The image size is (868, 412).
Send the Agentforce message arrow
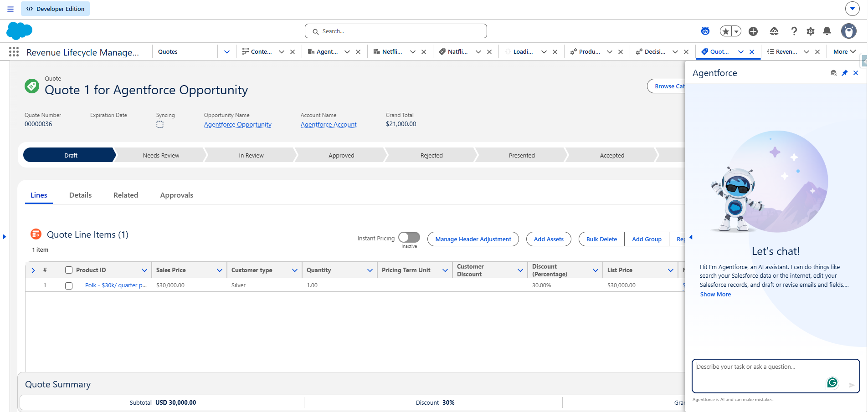852,385
